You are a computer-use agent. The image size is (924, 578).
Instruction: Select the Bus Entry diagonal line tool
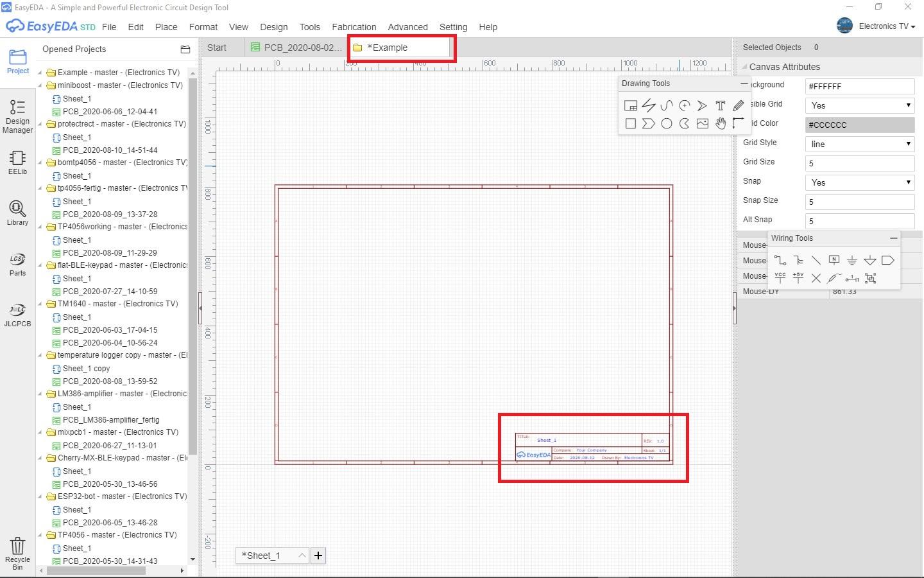click(x=816, y=260)
